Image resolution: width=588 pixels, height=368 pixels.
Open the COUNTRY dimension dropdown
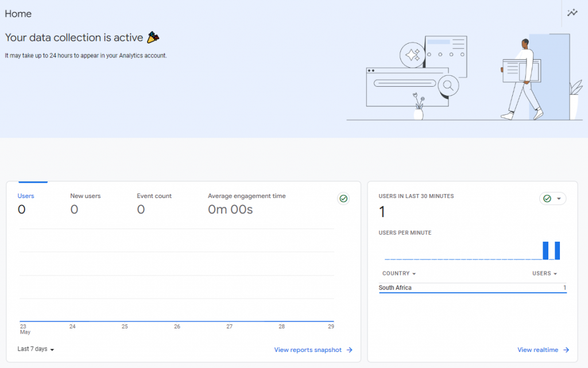tap(399, 274)
